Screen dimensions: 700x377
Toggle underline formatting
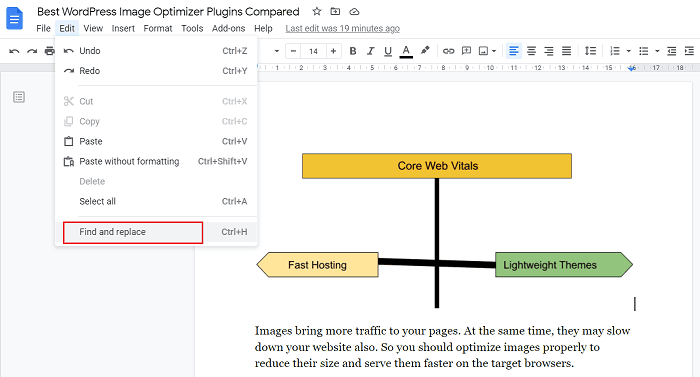388,51
